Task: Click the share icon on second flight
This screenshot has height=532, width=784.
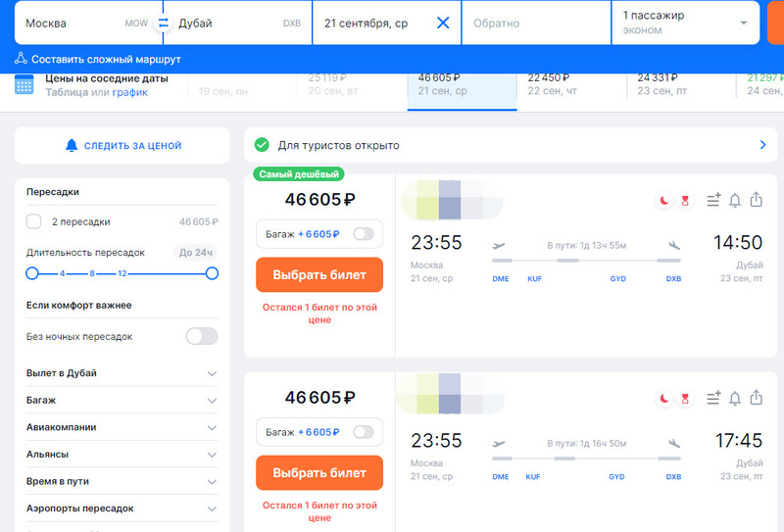Action: point(757,399)
